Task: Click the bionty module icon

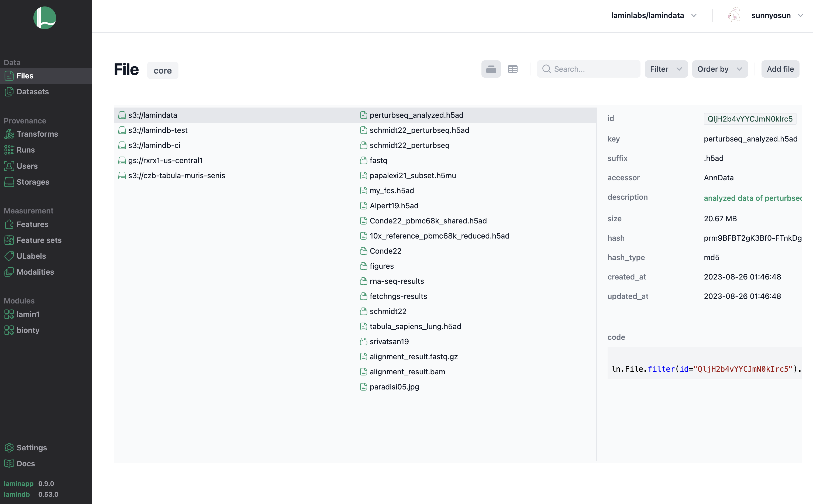Action: [9, 330]
